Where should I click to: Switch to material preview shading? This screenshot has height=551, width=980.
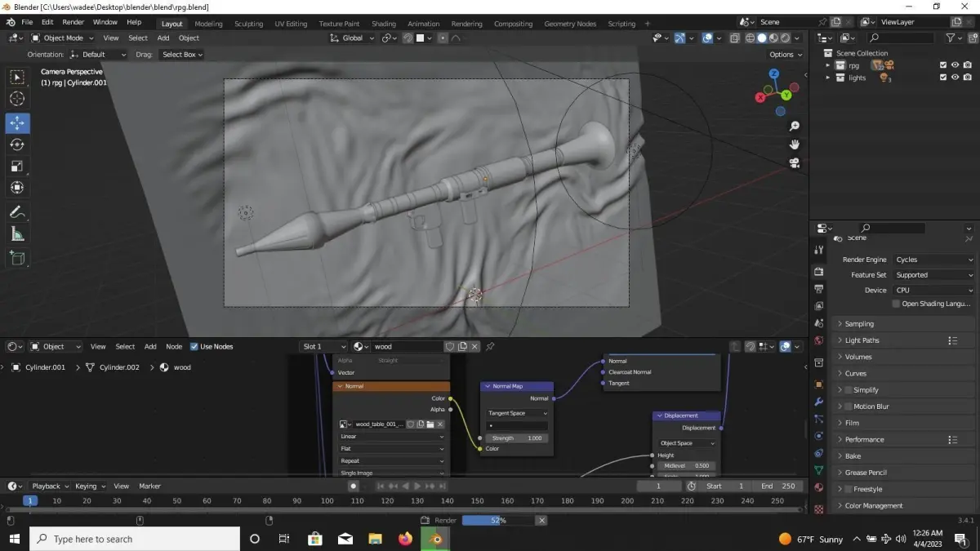(x=773, y=38)
